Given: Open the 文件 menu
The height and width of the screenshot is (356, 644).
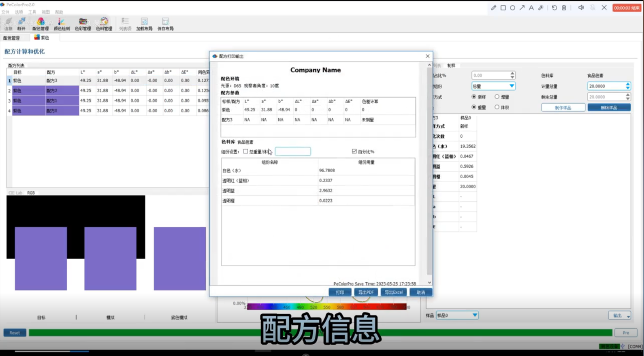Looking at the screenshot, I should point(5,12).
